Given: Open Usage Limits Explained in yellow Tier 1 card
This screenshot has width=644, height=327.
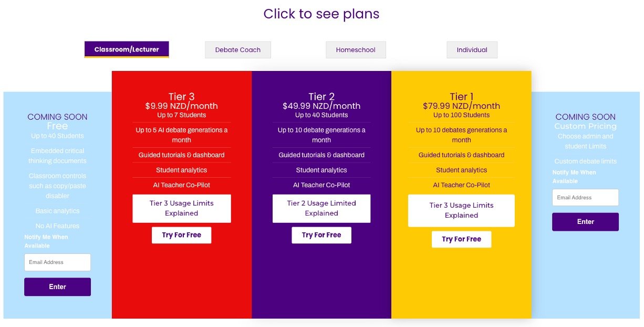Looking at the screenshot, I should 461,210.
